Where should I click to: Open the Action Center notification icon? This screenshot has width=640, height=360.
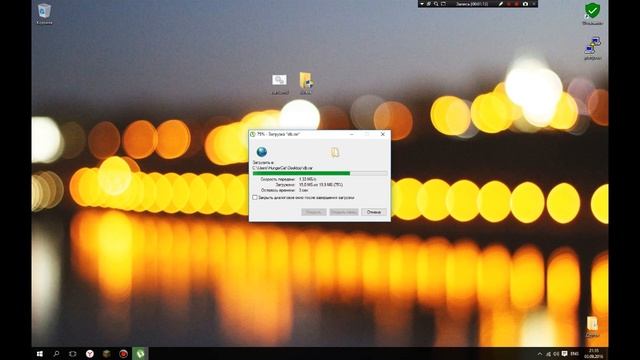[564, 354]
